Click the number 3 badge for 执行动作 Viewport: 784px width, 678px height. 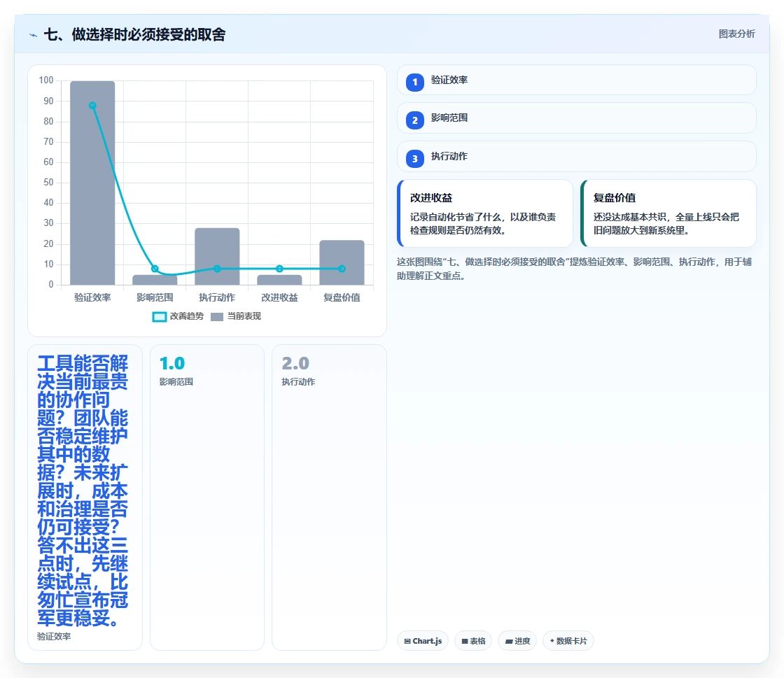pos(414,158)
